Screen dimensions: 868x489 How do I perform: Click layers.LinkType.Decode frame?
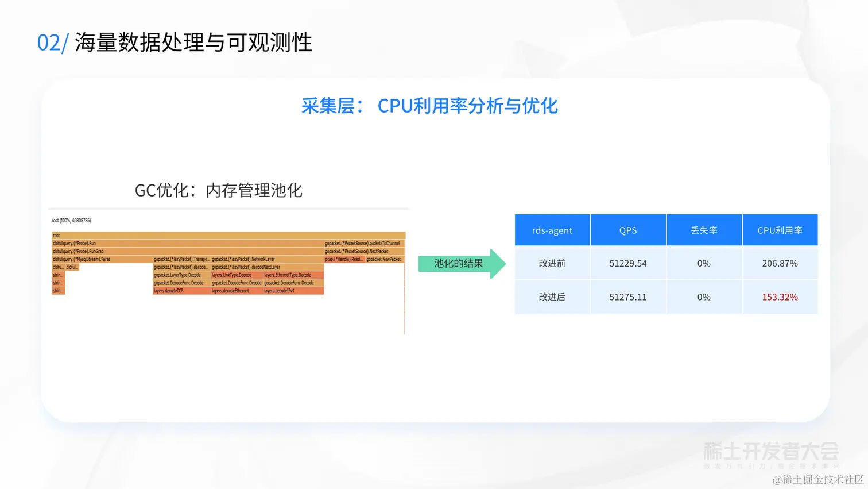point(237,275)
